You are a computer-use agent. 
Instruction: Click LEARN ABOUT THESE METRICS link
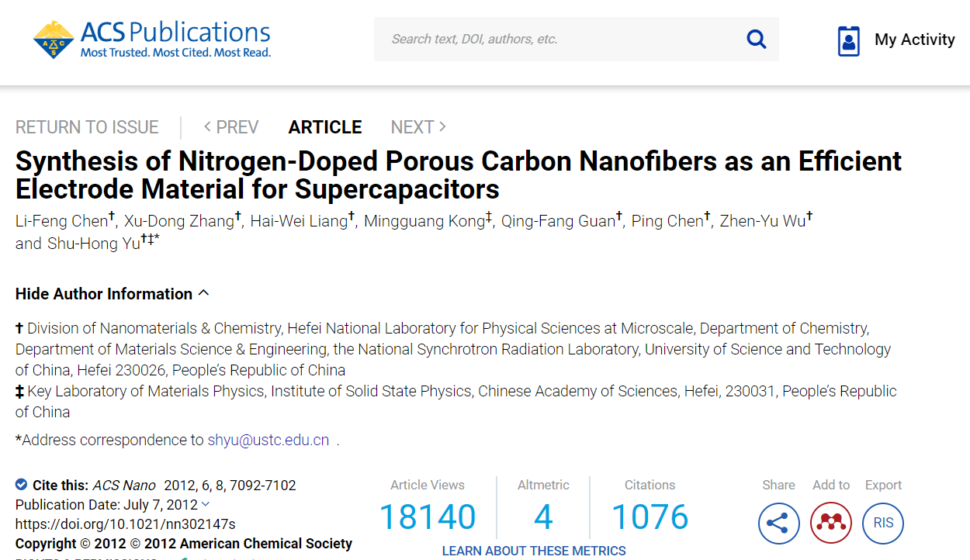pos(534,551)
